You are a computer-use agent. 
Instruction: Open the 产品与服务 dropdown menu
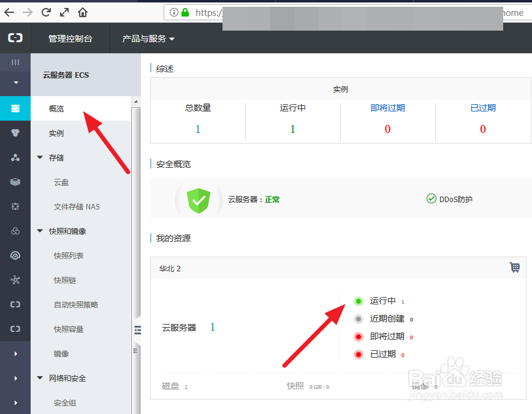click(x=148, y=39)
